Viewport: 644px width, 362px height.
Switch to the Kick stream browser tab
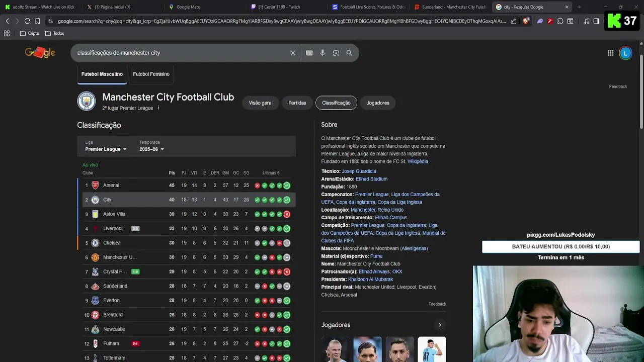coord(40,7)
